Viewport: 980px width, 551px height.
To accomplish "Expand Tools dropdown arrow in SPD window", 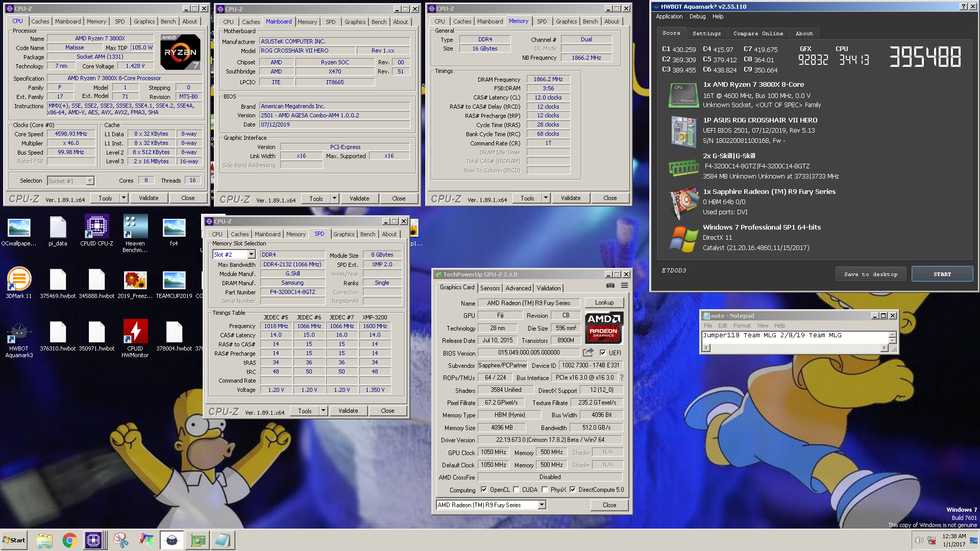I will point(323,411).
